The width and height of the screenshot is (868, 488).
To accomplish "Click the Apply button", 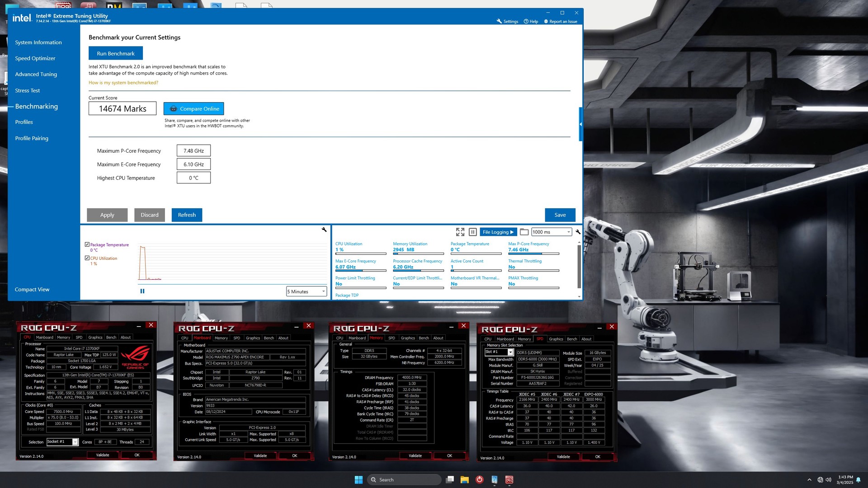I will tap(107, 215).
